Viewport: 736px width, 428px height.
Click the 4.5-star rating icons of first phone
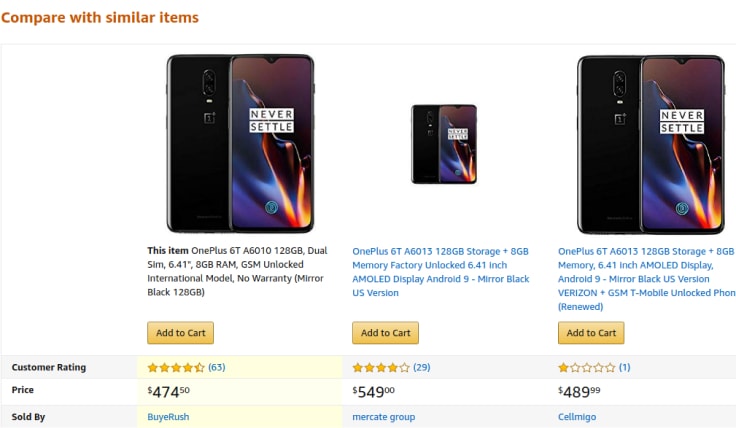coord(176,367)
